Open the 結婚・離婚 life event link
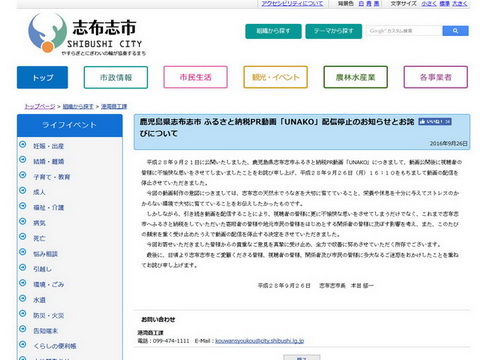 pyautogui.click(x=49, y=162)
